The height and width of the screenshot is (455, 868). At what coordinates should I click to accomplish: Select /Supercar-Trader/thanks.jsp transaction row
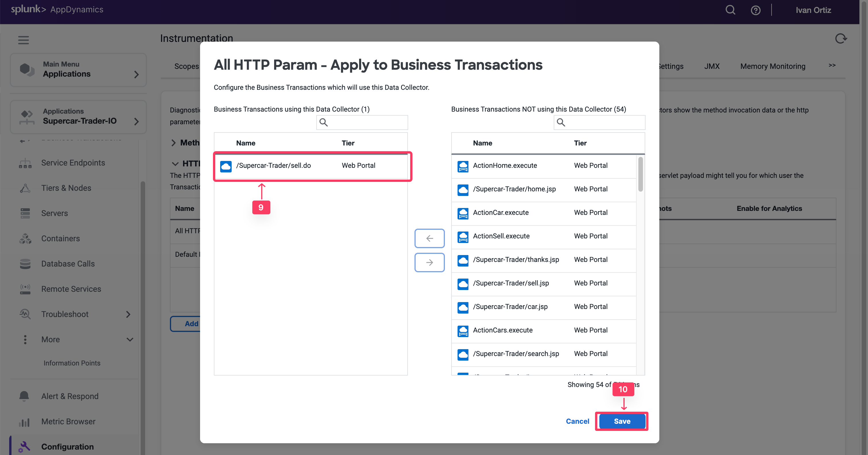click(516, 260)
